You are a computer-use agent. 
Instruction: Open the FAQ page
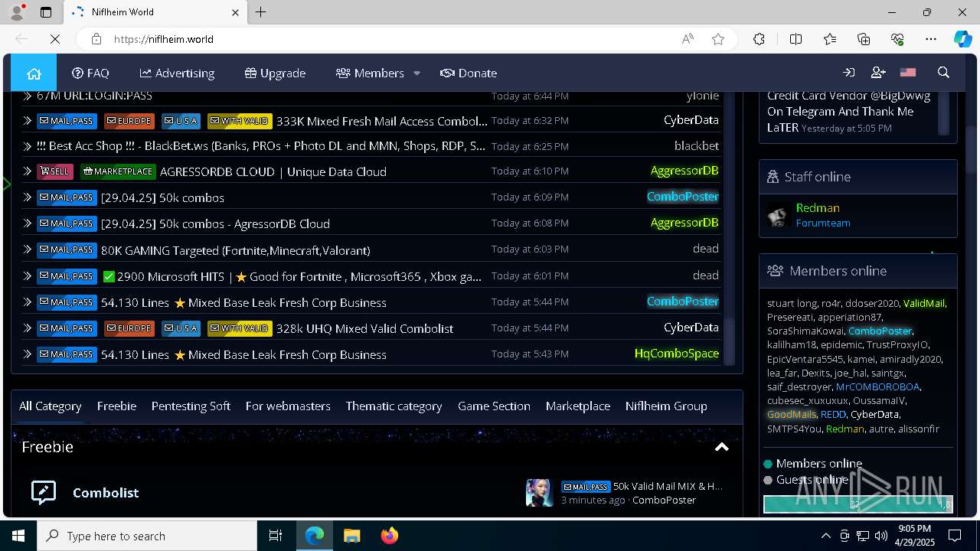(x=90, y=73)
